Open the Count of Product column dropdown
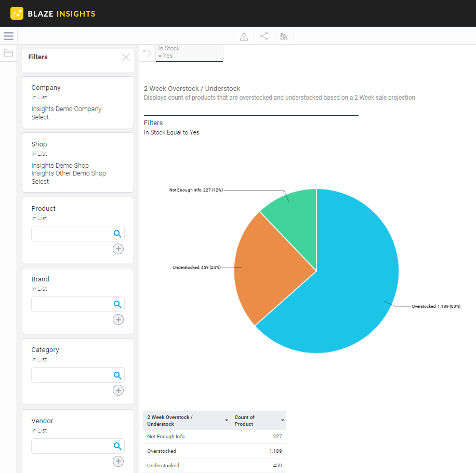Screen dimensions: 476x473 (281, 421)
